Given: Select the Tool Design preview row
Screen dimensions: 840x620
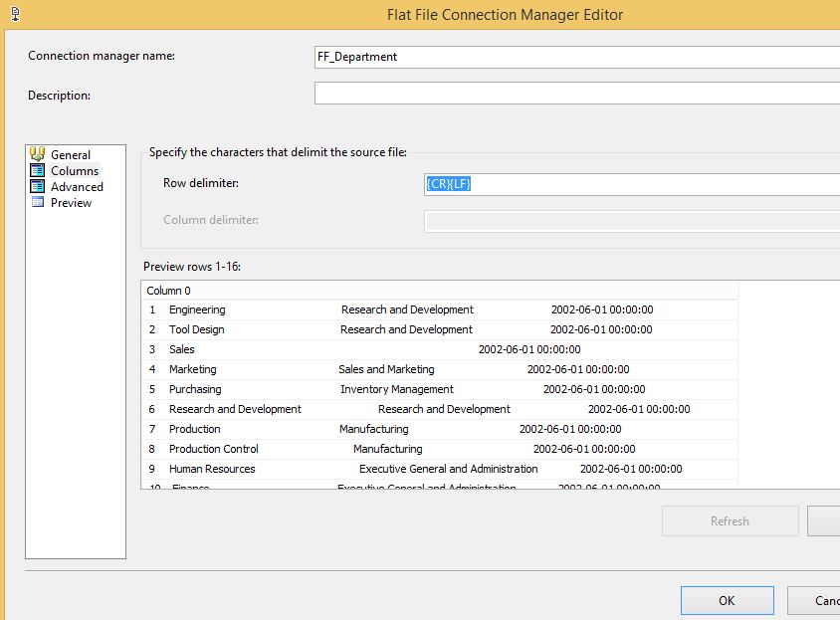Looking at the screenshot, I should [x=440, y=329].
